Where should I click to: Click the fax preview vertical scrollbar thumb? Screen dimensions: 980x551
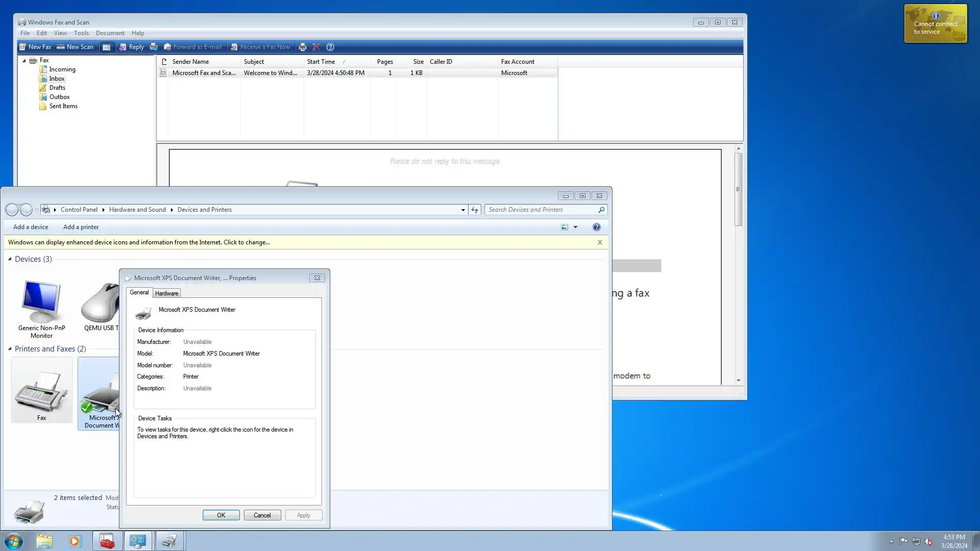point(738,189)
